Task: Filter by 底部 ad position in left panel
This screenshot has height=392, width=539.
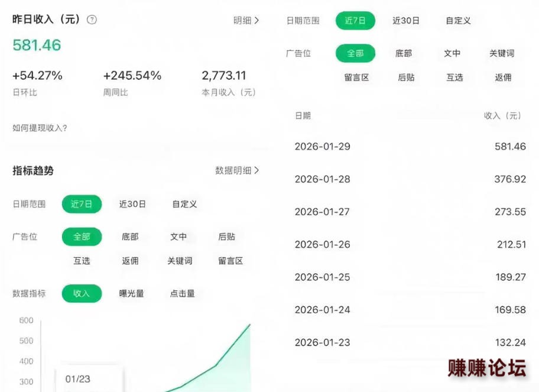Action: click(x=130, y=237)
